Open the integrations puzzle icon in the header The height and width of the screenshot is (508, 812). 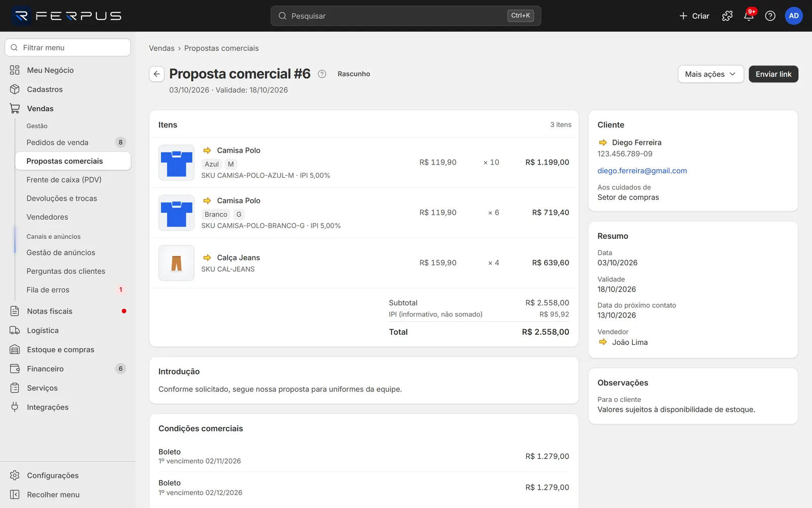click(727, 16)
